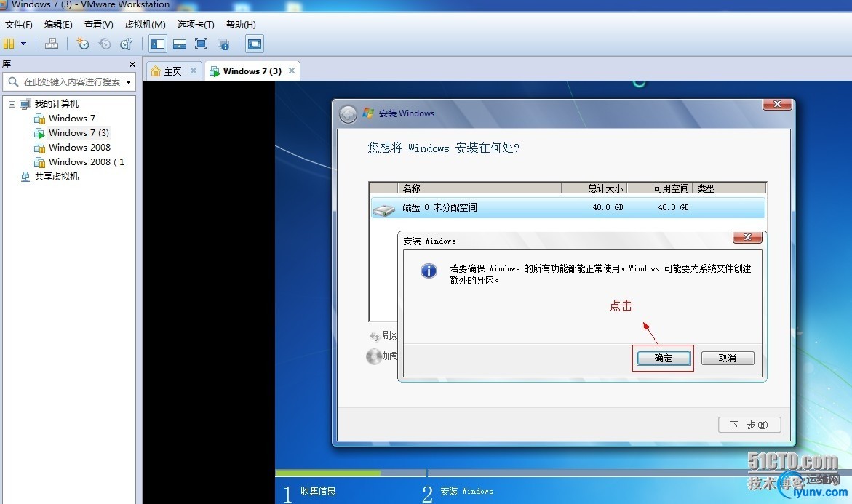Open the 查看(V) menu
The image size is (852, 504).
(98, 25)
